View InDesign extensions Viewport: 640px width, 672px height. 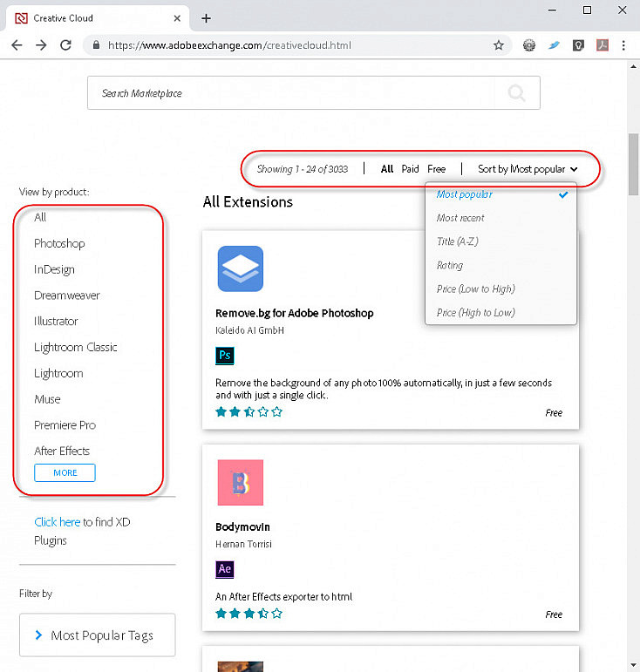click(x=54, y=269)
